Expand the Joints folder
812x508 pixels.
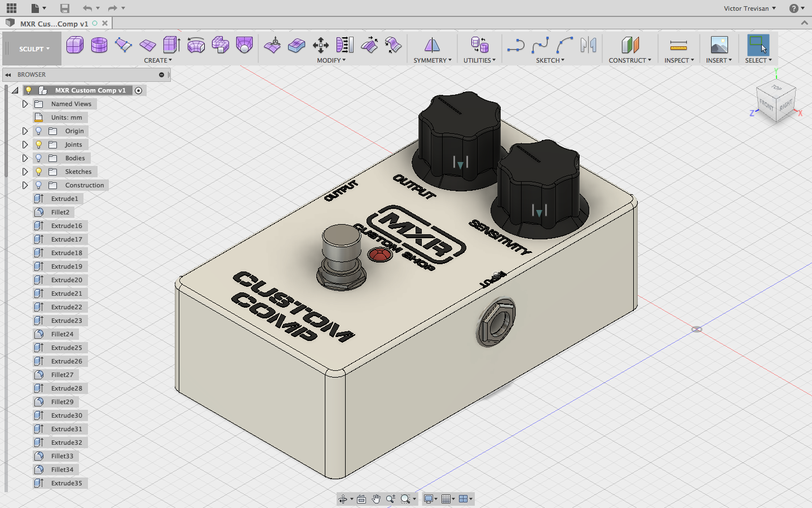point(25,144)
